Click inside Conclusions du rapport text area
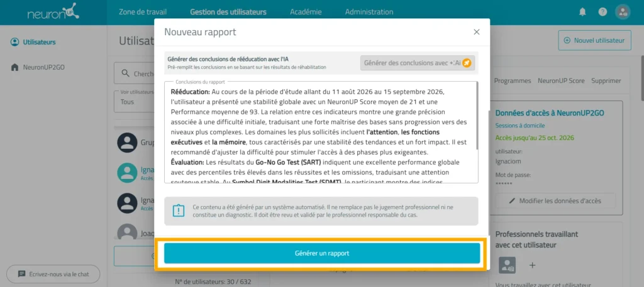Image resolution: width=644 pixels, height=287 pixels. (x=320, y=132)
